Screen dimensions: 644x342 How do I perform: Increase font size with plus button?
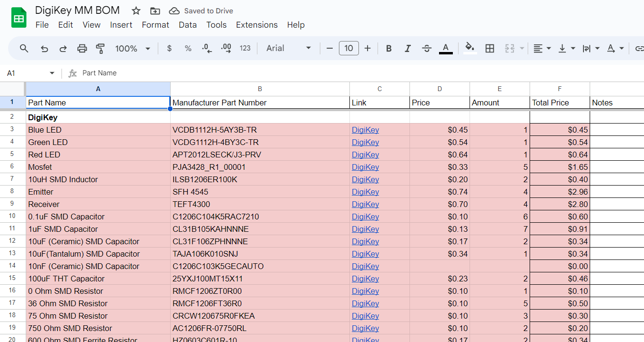[x=368, y=48]
